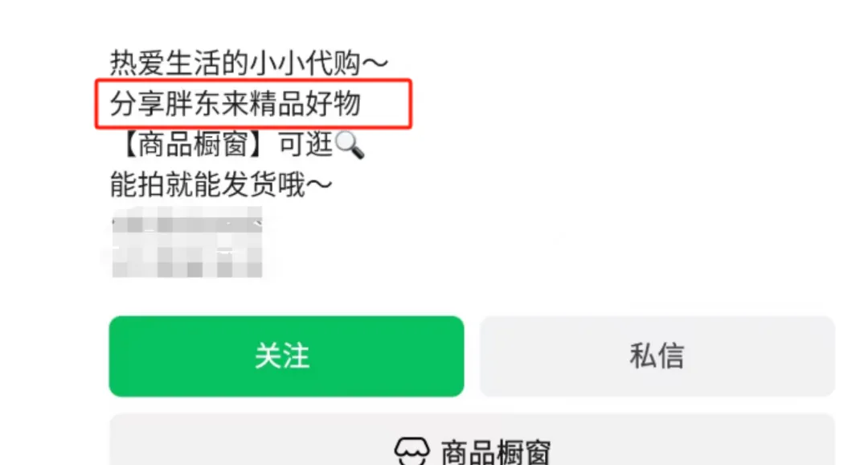The width and height of the screenshot is (868, 465).
Task: Click the bracketed 【商品橱窗】 text in bio
Action: (x=193, y=145)
